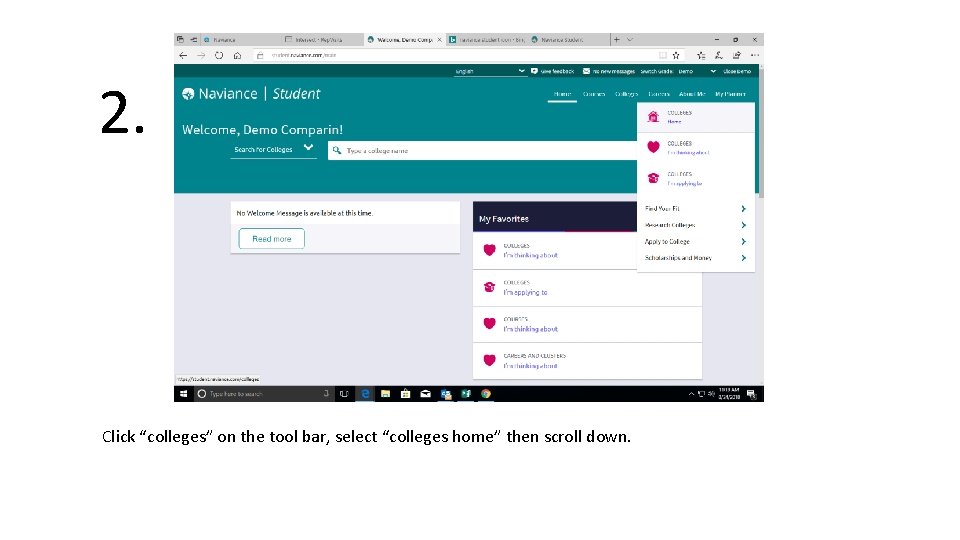The width and height of the screenshot is (960, 540).
Task: Click the heart icon next to Courses
Action: click(x=489, y=324)
